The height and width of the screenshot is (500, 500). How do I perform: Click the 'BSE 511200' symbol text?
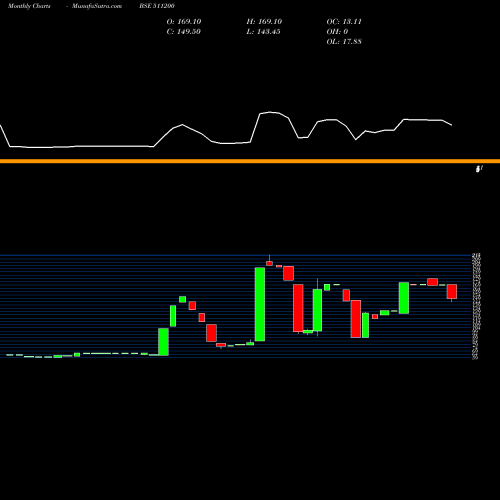pos(157,6)
